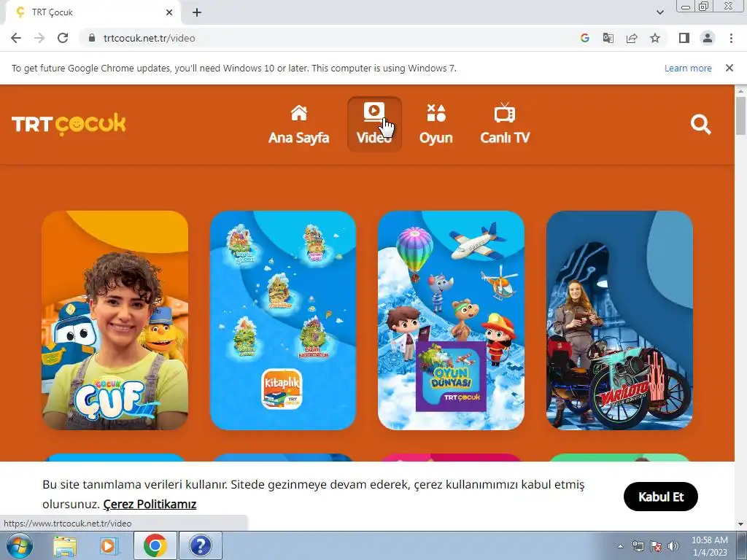Click the share page icon
The height and width of the screenshot is (560, 747).
click(x=632, y=38)
